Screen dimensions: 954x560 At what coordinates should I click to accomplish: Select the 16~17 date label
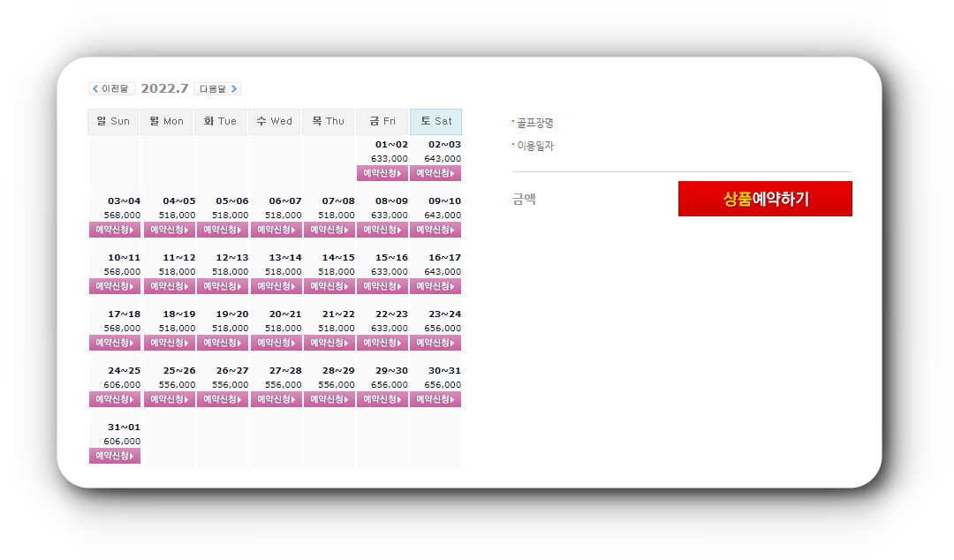click(x=444, y=258)
